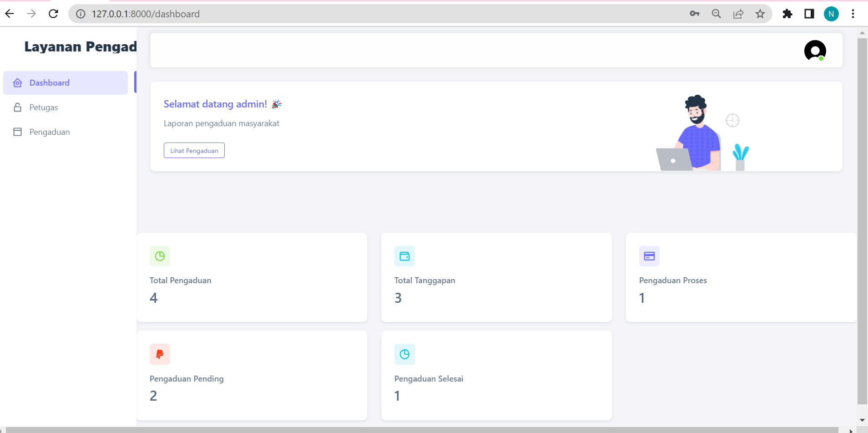Viewport: 868px width, 433px height.
Task: Click the scroll down arrow
Action: coord(862,420)
